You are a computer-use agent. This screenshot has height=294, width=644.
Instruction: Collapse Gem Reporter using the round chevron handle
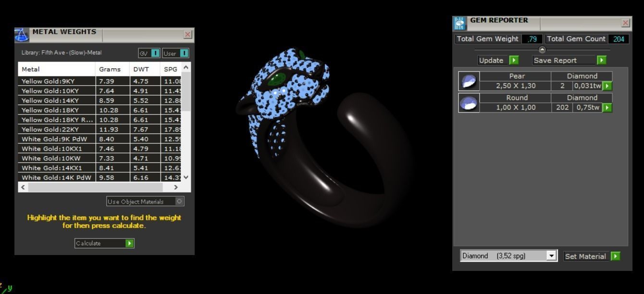coord(542,49)
